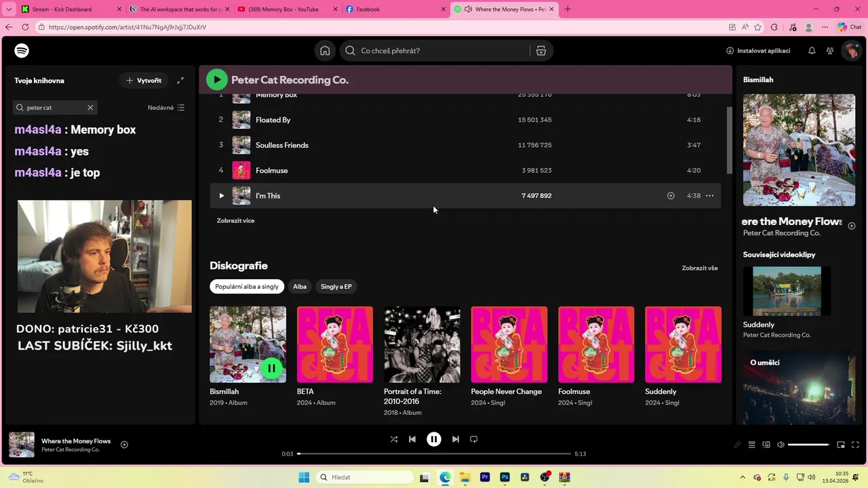Open the People Never Change single
The image size is (868, 488).
coord(509,344)
